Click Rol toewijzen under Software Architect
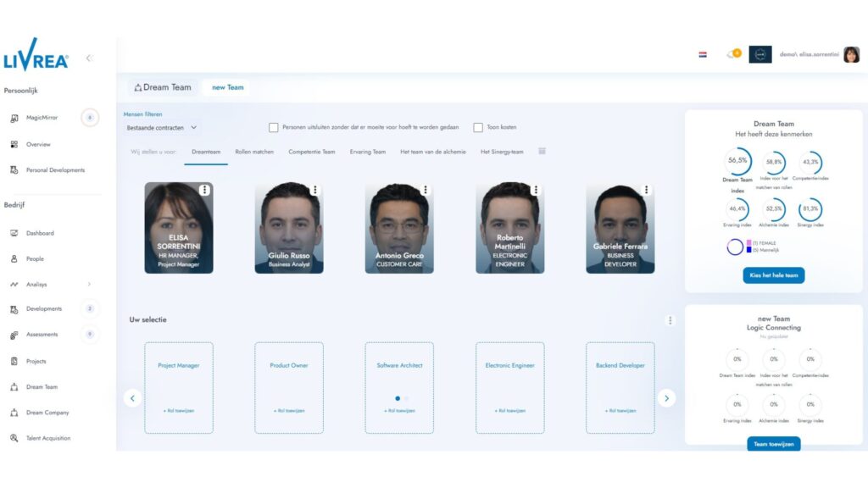 click(399, 411)
